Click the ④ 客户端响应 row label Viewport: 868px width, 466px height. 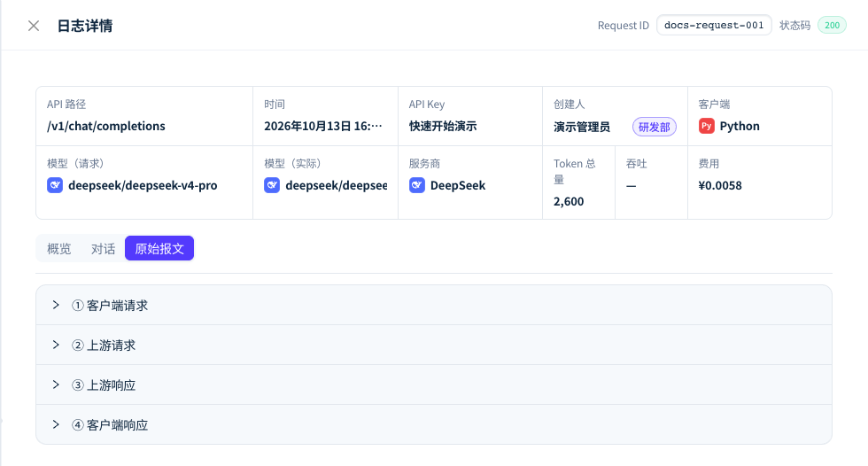pyautogui.click(x=110, y=425)
